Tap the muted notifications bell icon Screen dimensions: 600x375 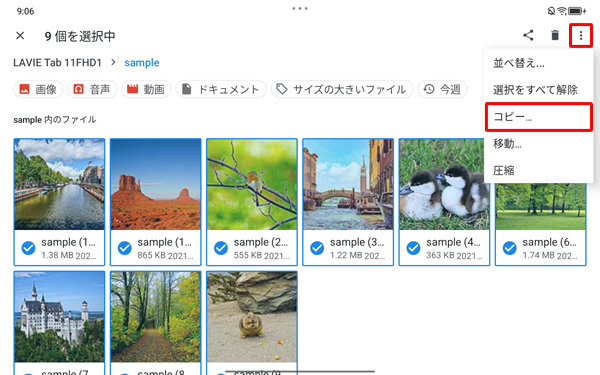(551, 11)
